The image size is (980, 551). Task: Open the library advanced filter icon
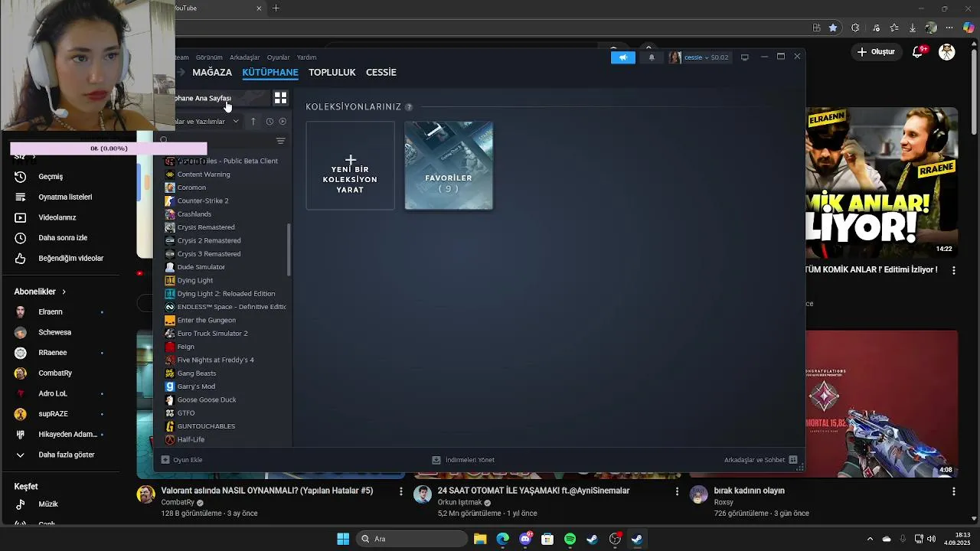(280, 141)
